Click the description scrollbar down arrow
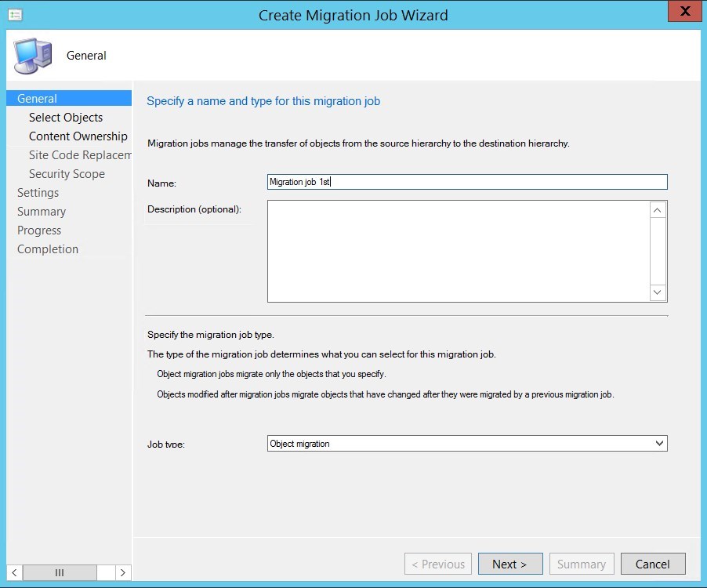The width and height of the screenshot is (707, 588). pyautogui.click(x=658, y=292)
